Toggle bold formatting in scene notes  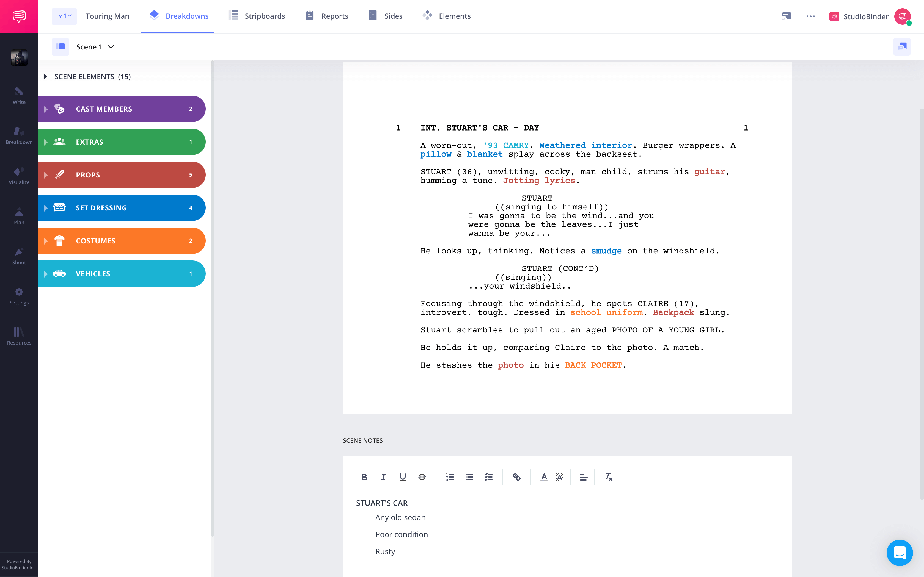click(364, 477)
